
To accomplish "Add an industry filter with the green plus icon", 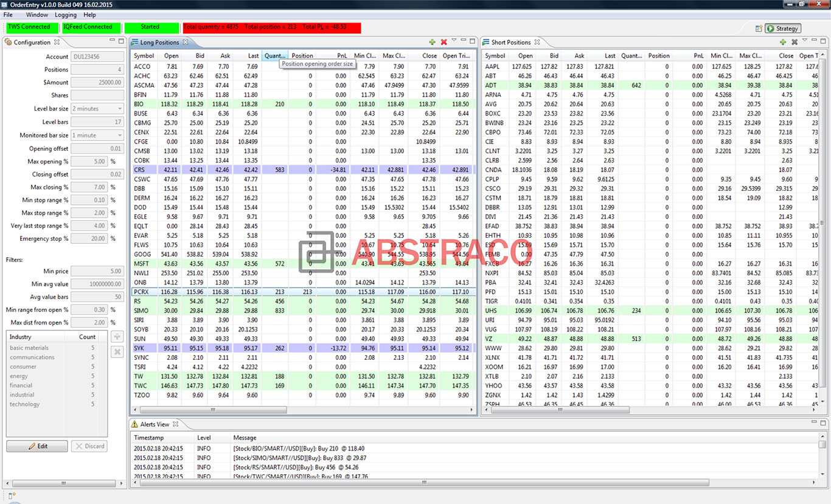I will click(116, 336).
